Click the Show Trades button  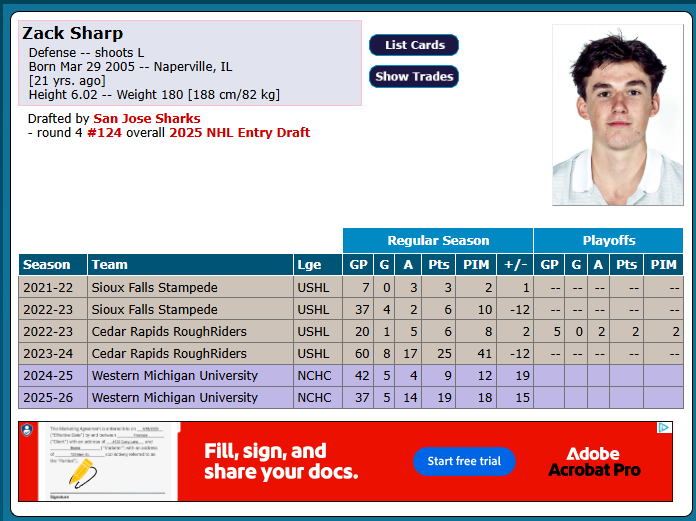(414, 76)
